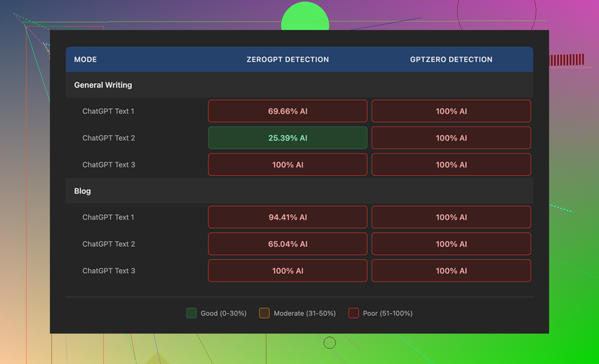The width and height of the screenshot is (599, 364).
Task: Click the ZEROGPT DETECTION column header
Action: 287,60
